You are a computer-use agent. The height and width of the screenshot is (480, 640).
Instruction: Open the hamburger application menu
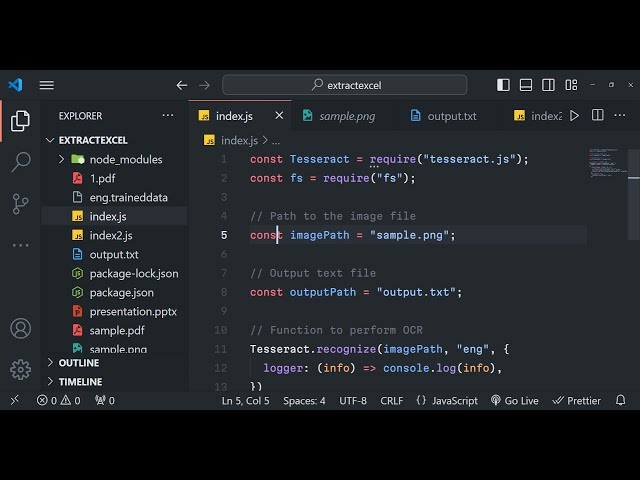[x=47, y=85]
